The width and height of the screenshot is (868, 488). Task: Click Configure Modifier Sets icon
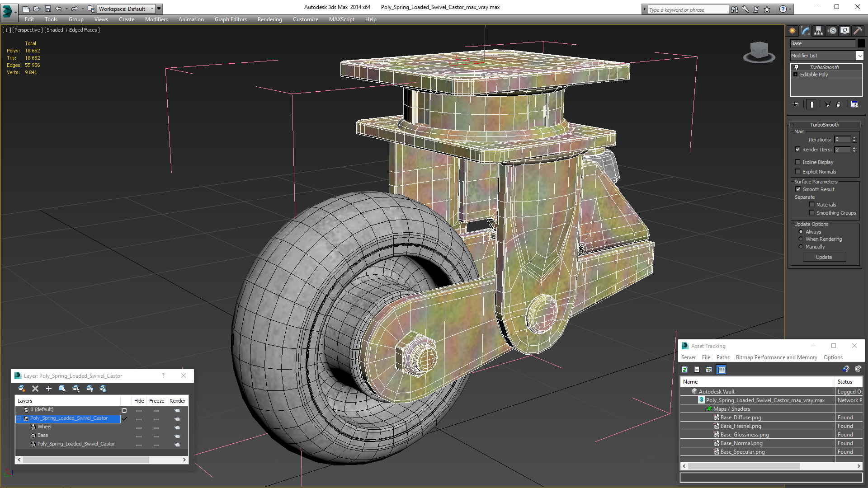(854, 104)
